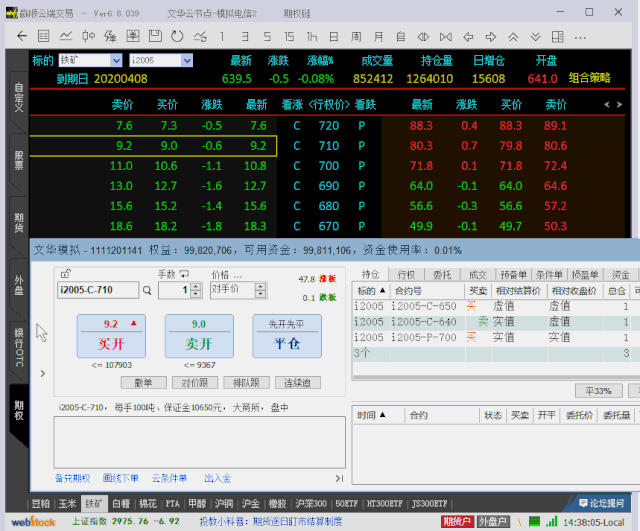Select strike price 700 in option chain

pyautogui.click(x=329, y=166)
